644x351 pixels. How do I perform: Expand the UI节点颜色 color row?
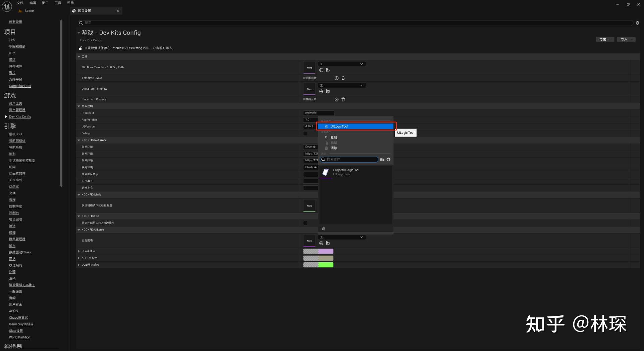tap(79, 251)
